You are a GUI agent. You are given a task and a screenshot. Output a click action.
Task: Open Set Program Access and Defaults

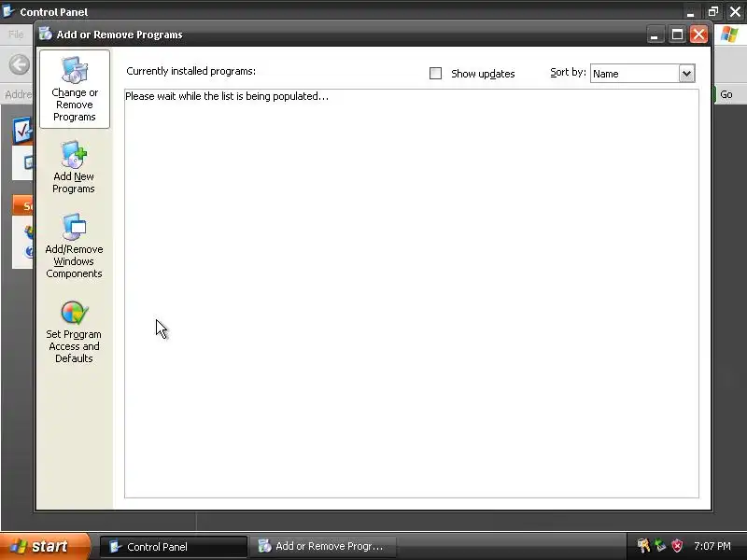tap(74, 332)
